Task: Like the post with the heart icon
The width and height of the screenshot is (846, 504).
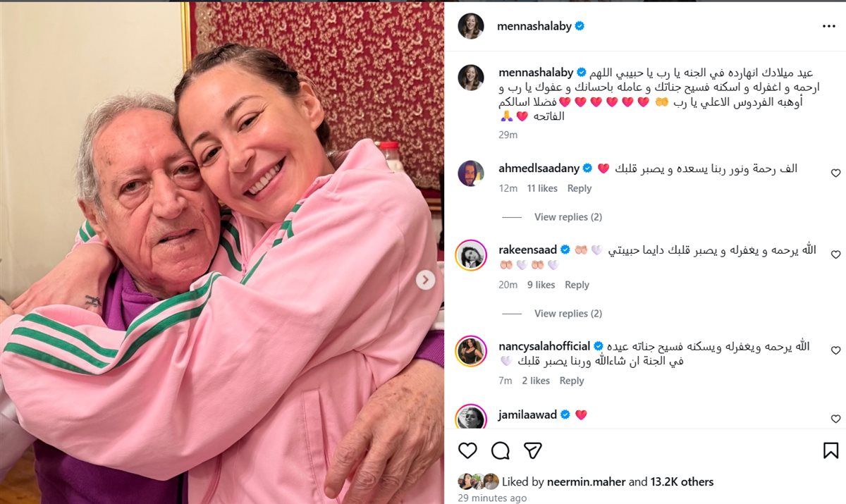Action: 467,450
